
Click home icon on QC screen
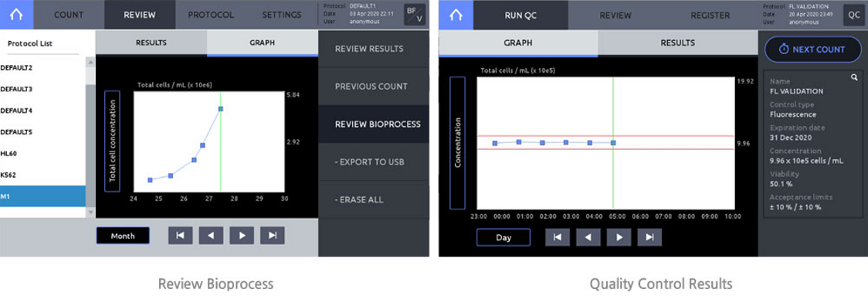[456, 15]
